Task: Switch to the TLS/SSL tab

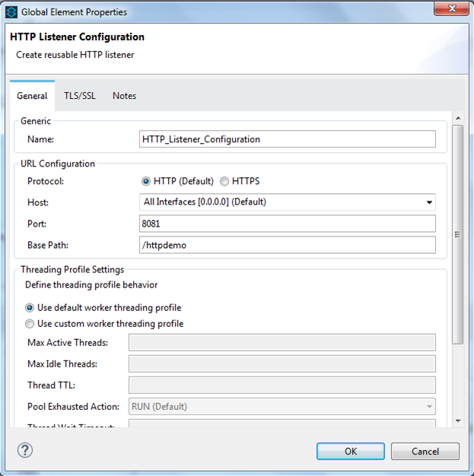Action: 80,96
